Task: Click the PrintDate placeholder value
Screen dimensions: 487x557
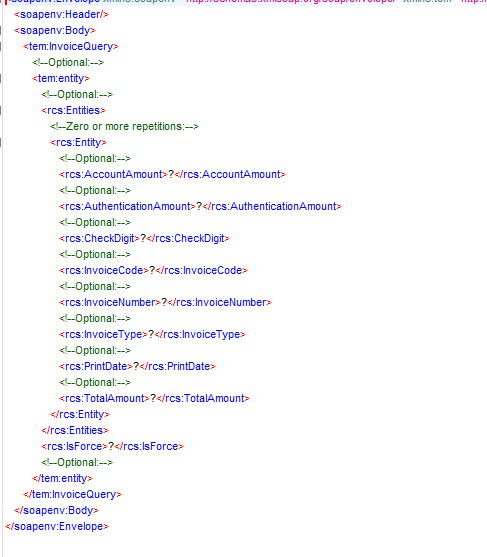Action: 136,366
